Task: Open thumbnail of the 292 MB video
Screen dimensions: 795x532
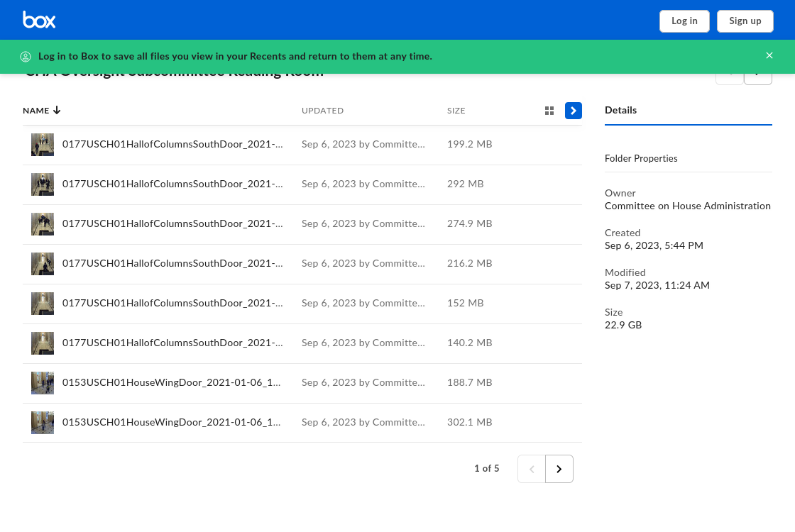Action: (43, 184)
